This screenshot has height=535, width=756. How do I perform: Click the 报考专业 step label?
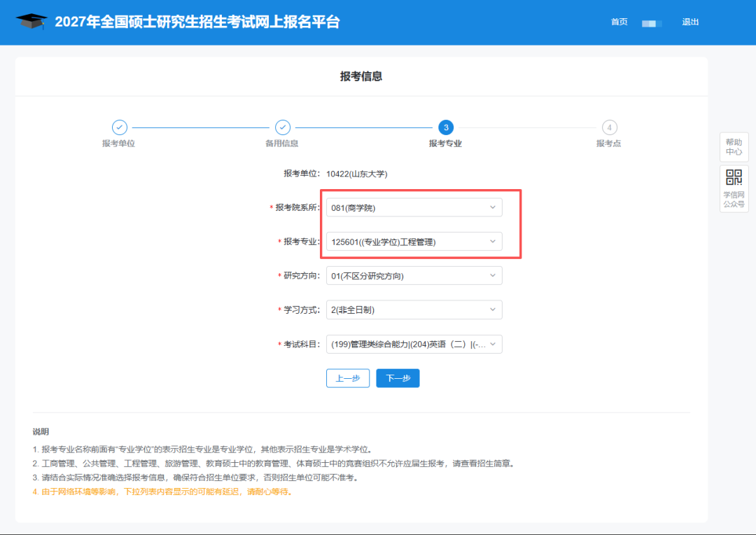445,144
